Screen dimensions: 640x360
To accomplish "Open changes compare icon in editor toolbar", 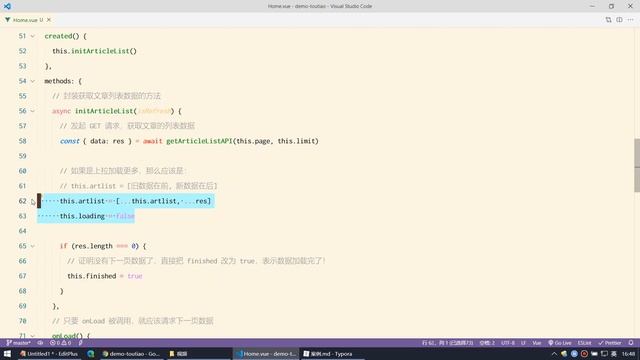I will point(608,20).
